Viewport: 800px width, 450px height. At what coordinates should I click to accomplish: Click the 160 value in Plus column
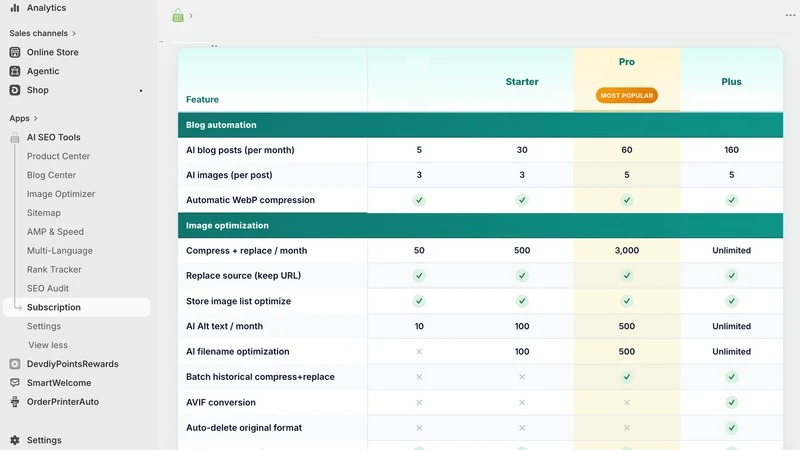coord(731,150)
